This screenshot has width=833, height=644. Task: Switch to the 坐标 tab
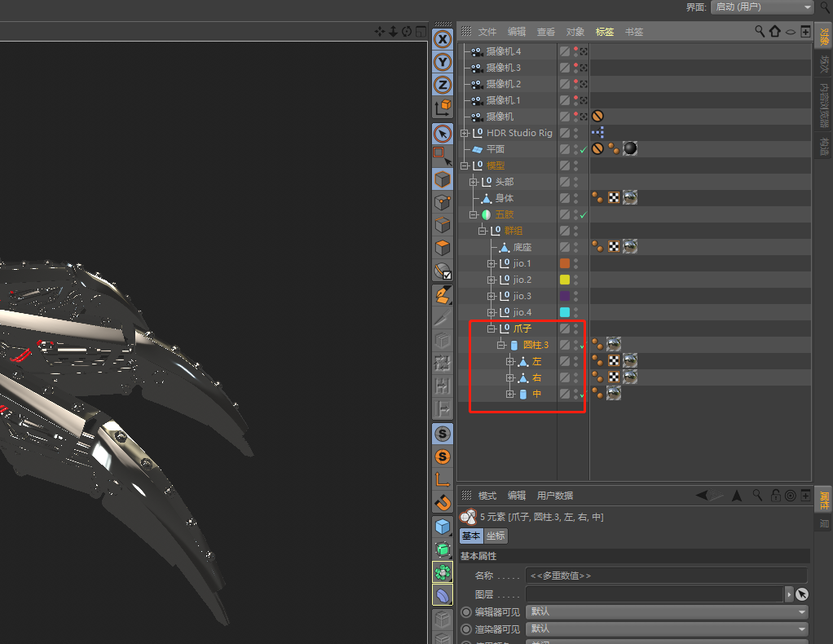(x=496, y=536)
